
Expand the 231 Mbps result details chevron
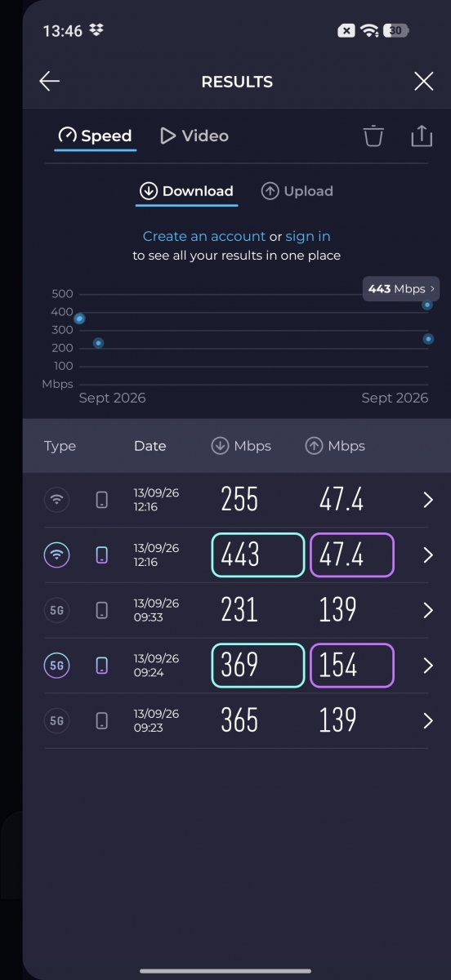pos(428,610)
